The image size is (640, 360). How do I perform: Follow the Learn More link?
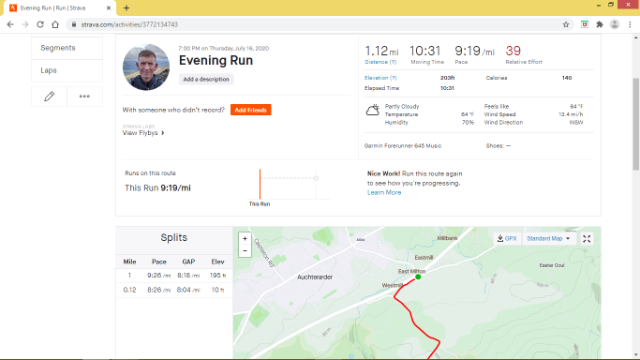(384, 192)
